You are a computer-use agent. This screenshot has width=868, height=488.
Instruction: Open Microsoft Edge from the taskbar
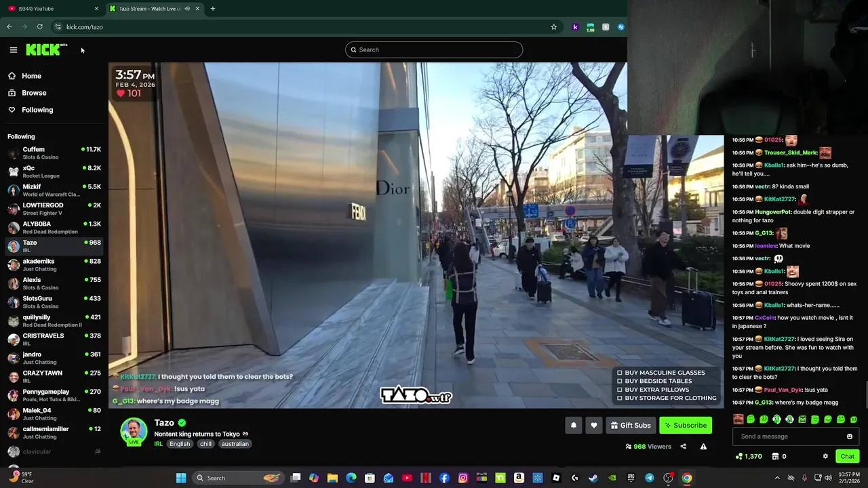click(351, 478)
